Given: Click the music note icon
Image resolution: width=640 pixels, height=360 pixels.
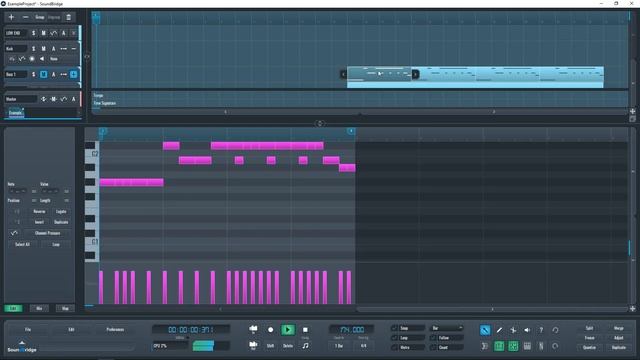Looking at the screenshot, I should pyautogui.click(x=305, y=346).
